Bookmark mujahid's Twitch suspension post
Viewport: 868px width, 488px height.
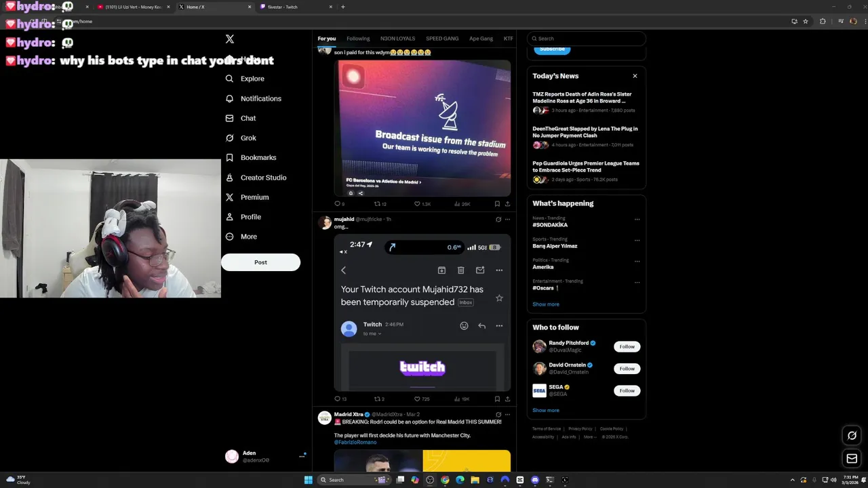(x=497, y=399)
